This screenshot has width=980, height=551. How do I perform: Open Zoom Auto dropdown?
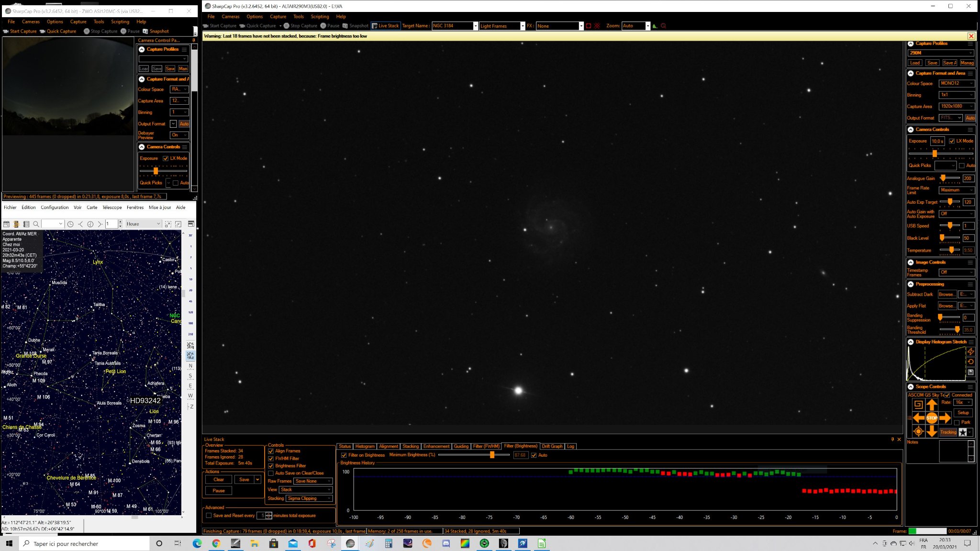pos(636,26)
